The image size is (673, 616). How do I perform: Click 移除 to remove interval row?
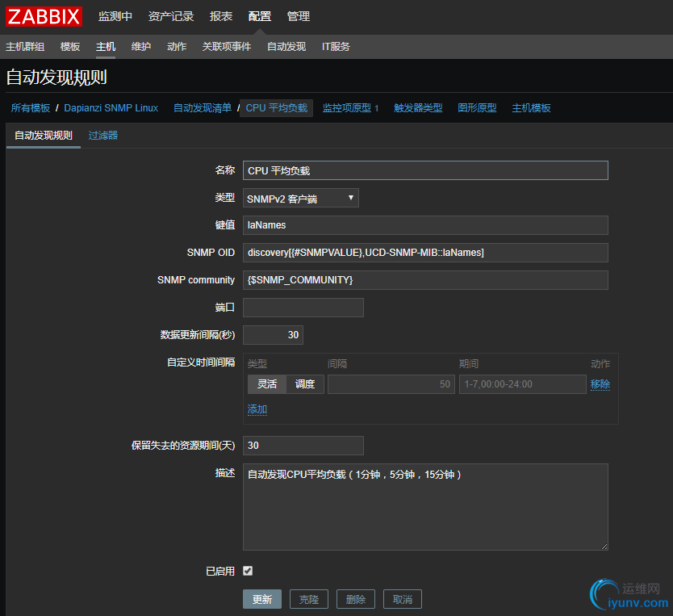(600, 383)
